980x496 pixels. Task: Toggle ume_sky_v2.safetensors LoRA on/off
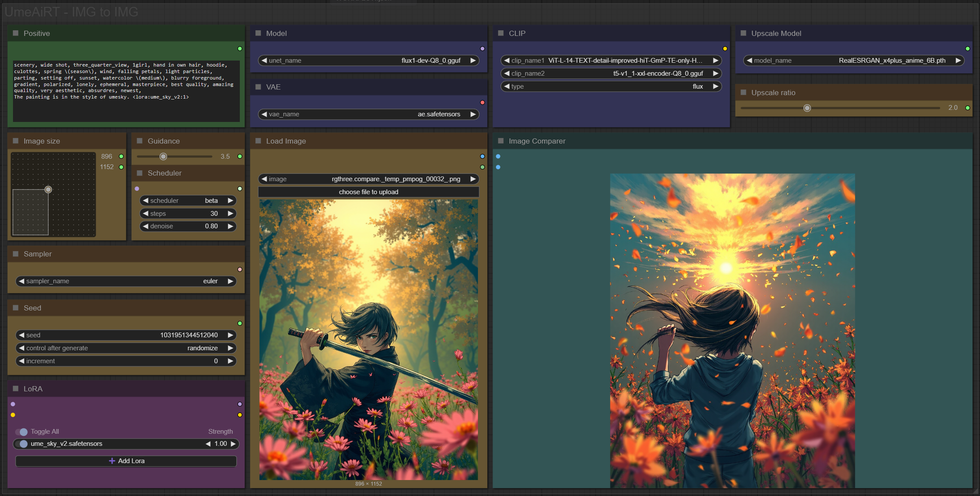click(x=22, y=444)
